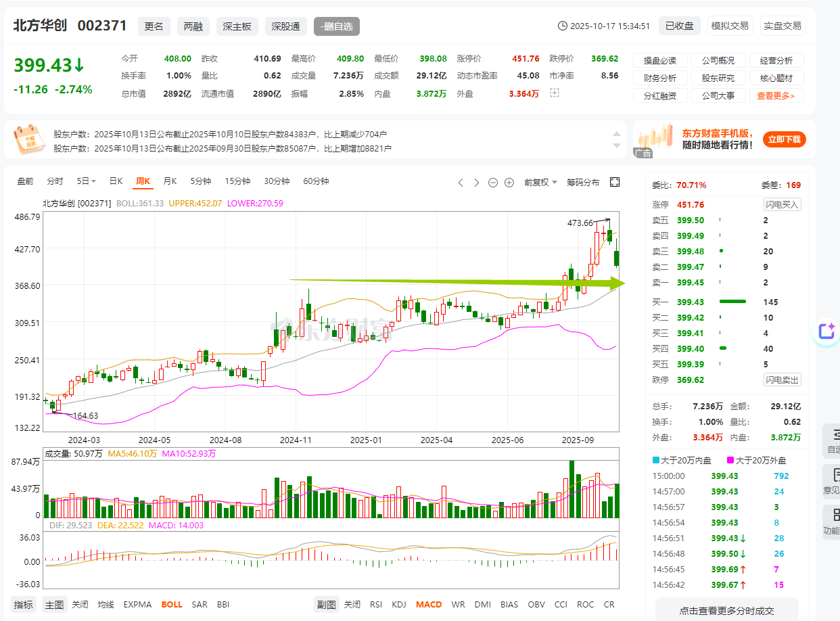Select BBI main chart indicator
The image size is (840, 621).
223,604
